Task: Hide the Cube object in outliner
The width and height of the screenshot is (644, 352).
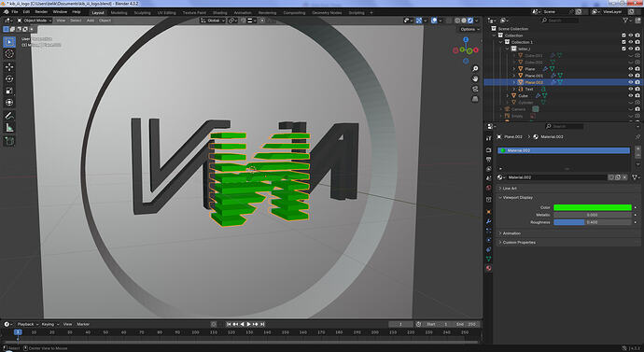Action: [x=631, y=95]
